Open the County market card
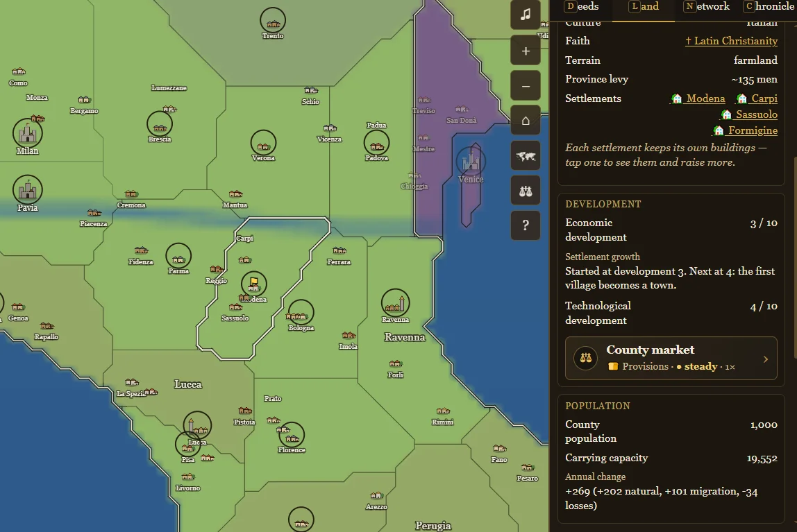This screenshot has height=532, width=797. point(671,358)
